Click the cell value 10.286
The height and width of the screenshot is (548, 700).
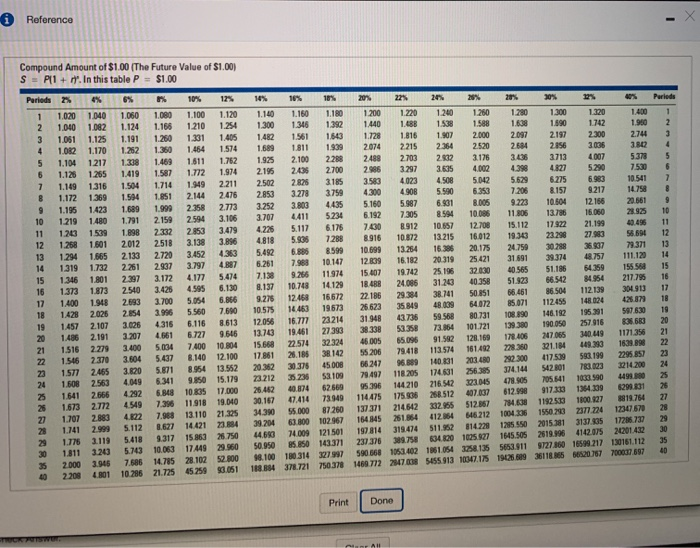tap(132, 474)
